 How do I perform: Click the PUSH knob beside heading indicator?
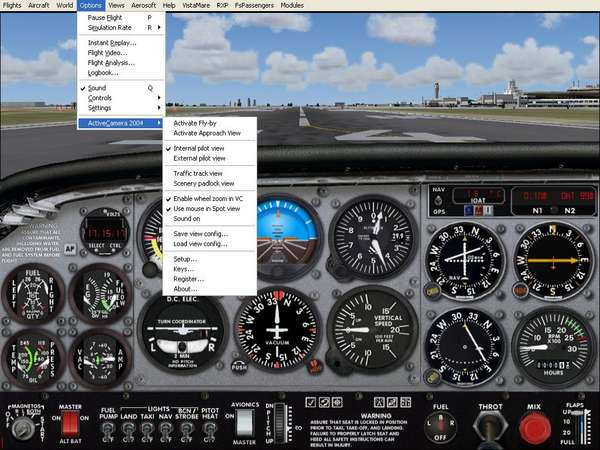click(x=239, y=367)
